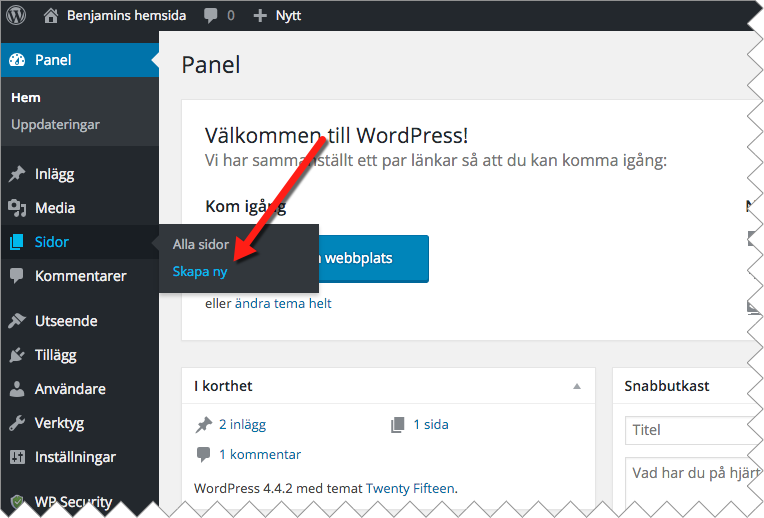The image size is (764, 518).
Task: Open the Tillägg menu
Action: tap(80, 355)
